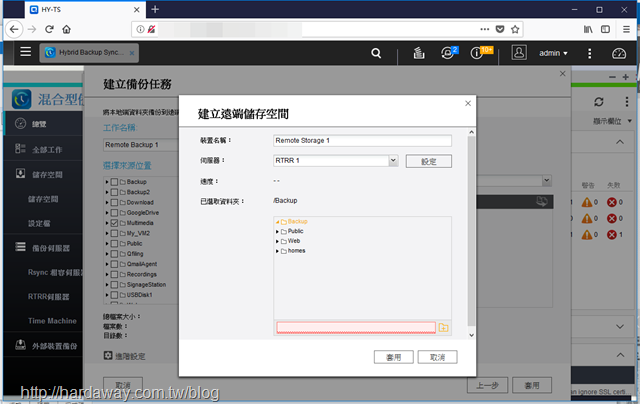
Task: Go back in Firefox navigation
Action: (14, 29)
